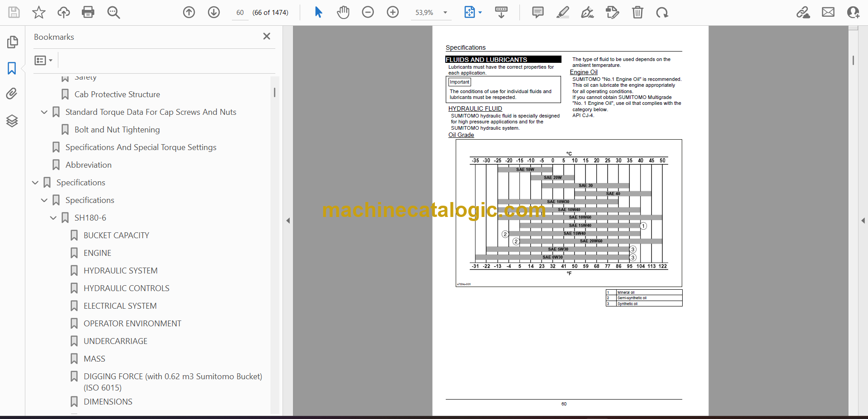This screenshot has height=419, width=868.
Task: Delete with the trash can icon
Action: click(x=637, y=12)
